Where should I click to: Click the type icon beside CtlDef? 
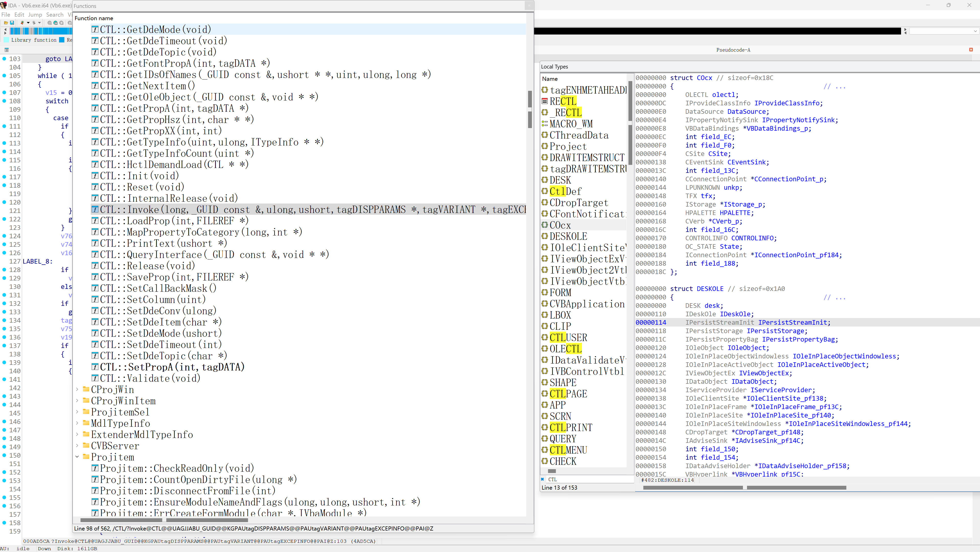[x=545, y=191]
